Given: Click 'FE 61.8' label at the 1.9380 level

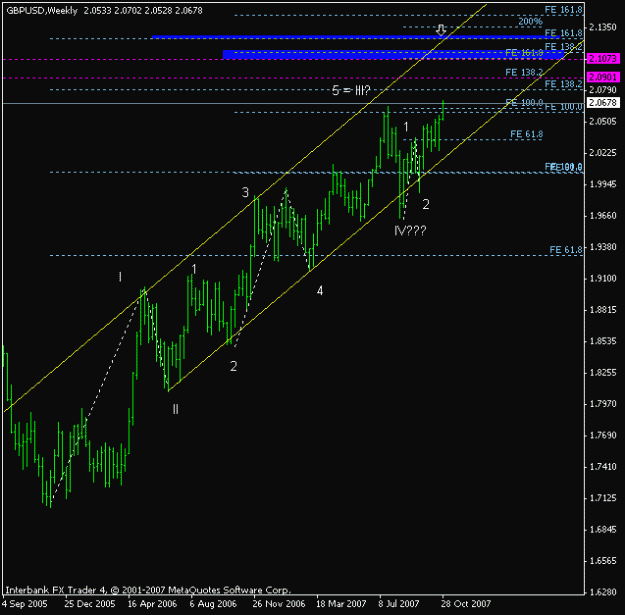Looking at the screenshot, I should 566,250.
